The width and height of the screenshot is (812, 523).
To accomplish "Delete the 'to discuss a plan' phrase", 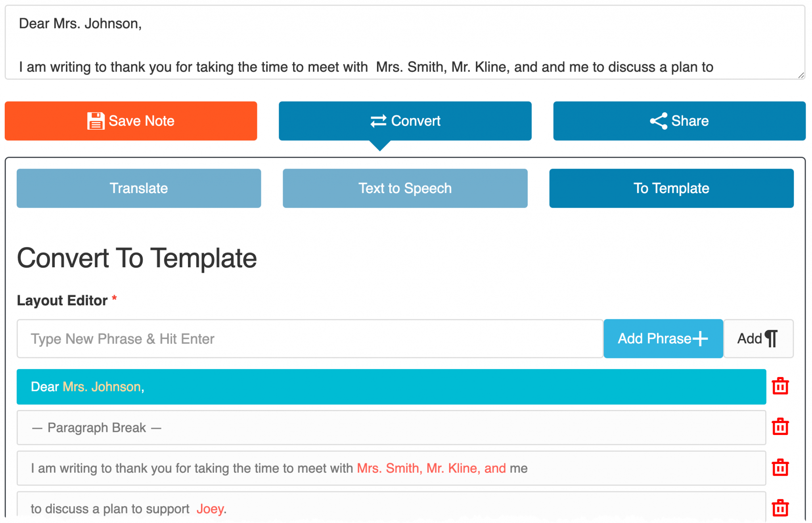I will coord(779,508).
